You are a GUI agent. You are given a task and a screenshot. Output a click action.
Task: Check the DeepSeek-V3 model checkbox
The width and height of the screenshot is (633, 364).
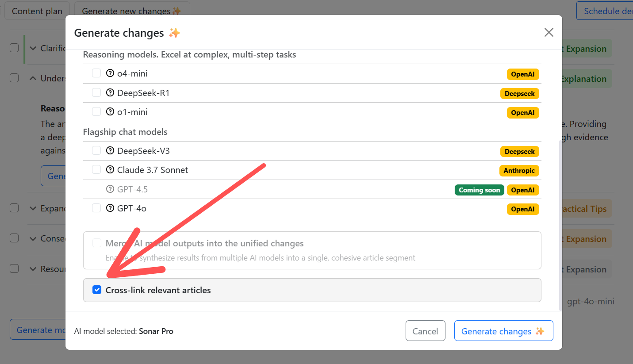[96, 150]
